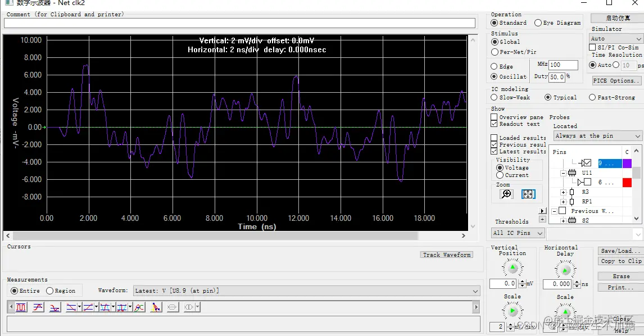644x336 pixels.
Task: Click the S2 chip icon in Pins tree
Action: click(572, 221)
